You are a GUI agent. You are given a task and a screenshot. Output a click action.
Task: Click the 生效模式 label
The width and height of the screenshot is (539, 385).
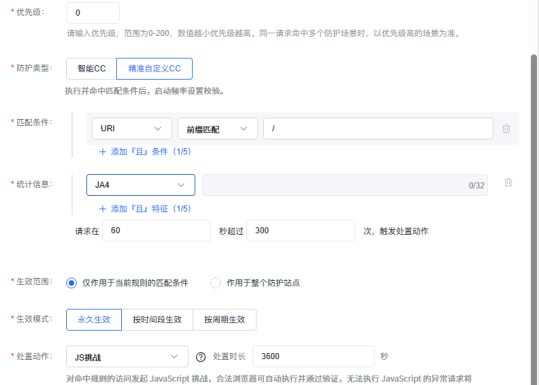click(34, 319)
